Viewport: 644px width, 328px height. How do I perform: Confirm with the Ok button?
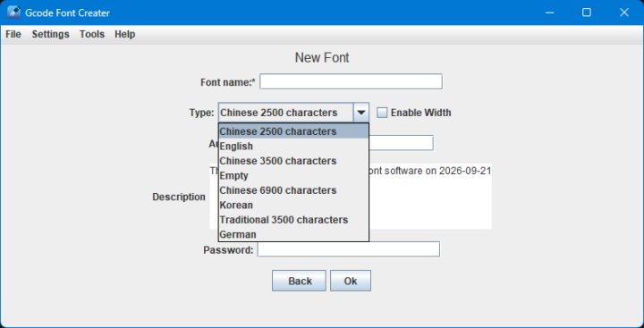pos(351,281)
